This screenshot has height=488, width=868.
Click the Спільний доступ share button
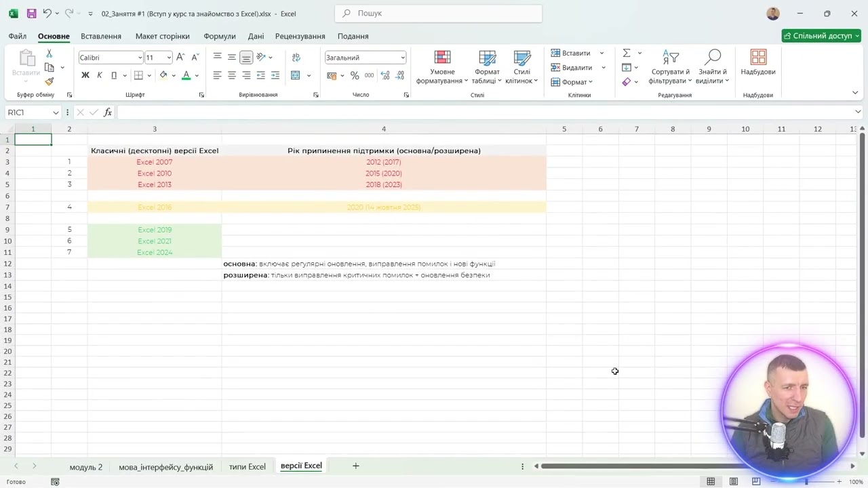tap(821, 36)
